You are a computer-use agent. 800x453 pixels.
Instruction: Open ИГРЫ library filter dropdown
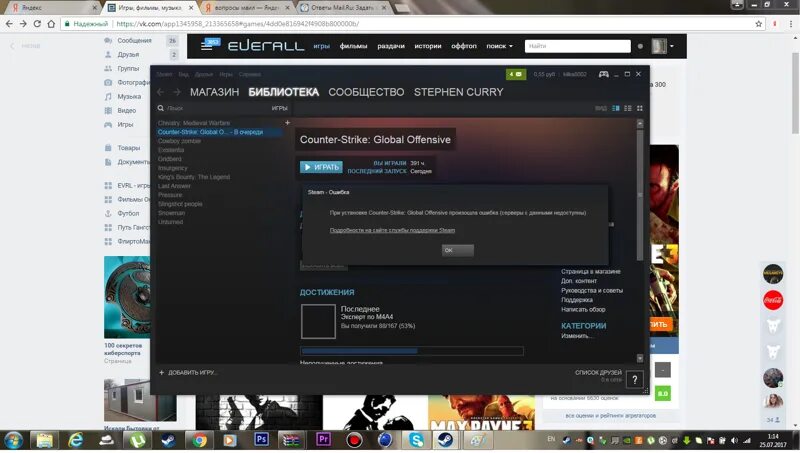tap(279, 108)
